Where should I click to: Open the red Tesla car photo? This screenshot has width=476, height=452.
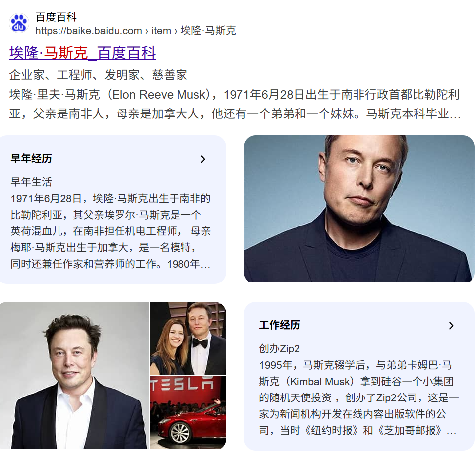[188, 412]
